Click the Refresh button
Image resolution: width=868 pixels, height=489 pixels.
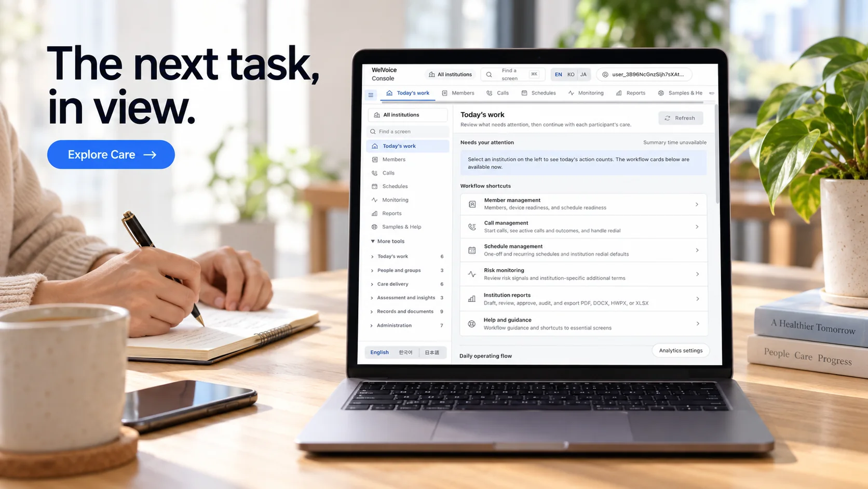pos(681,118)
